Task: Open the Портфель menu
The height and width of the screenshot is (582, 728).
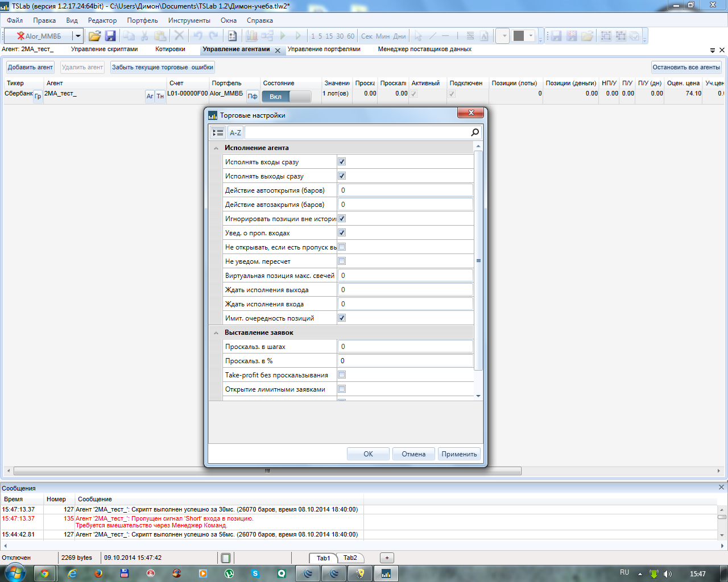Action: 142,20
